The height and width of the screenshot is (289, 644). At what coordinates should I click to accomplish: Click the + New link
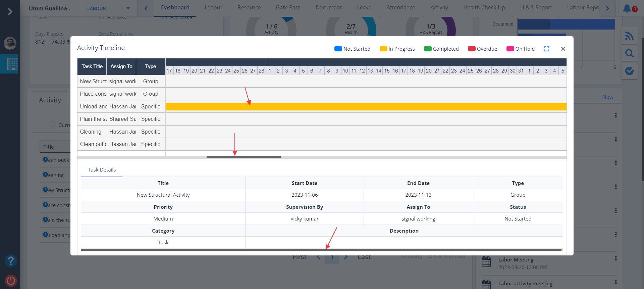point(605,97)
